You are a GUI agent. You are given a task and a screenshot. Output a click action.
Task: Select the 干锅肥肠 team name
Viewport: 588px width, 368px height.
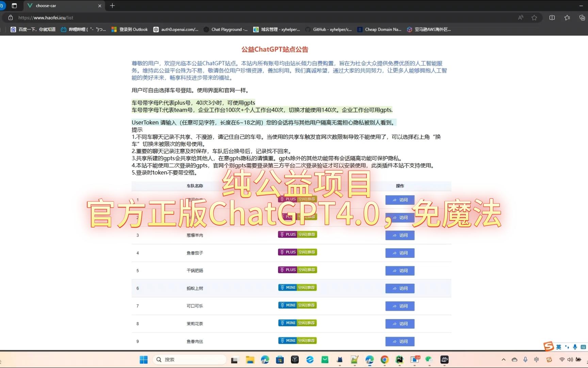click(195, 271)
